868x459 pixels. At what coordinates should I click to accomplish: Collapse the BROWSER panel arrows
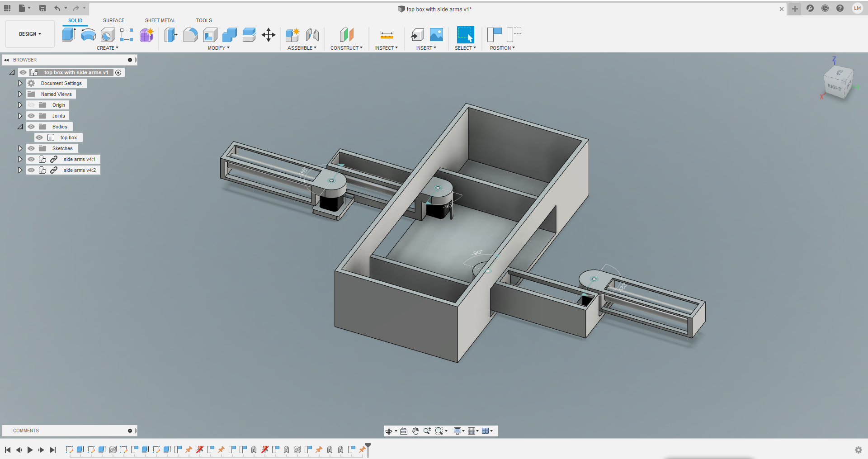pyautogui.click(x=7, y=60)
